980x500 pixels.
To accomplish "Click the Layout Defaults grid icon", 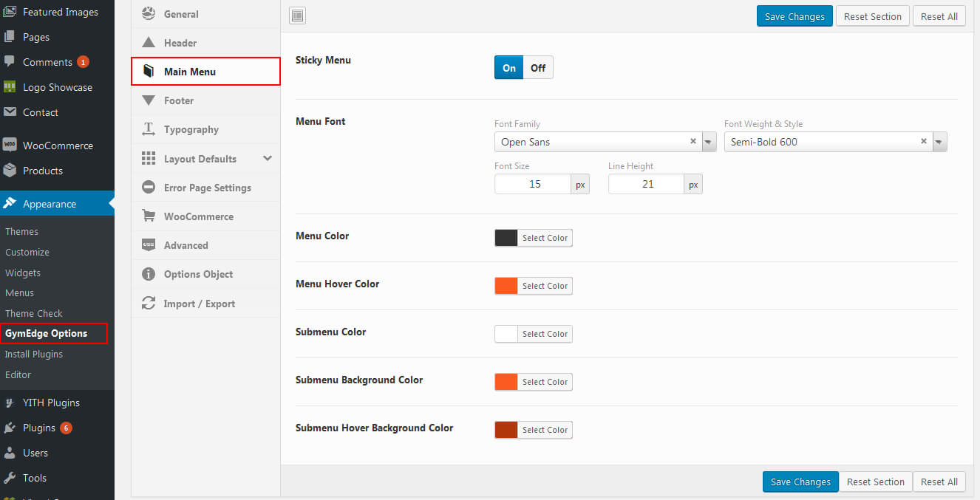I will [x=149, y=159].
